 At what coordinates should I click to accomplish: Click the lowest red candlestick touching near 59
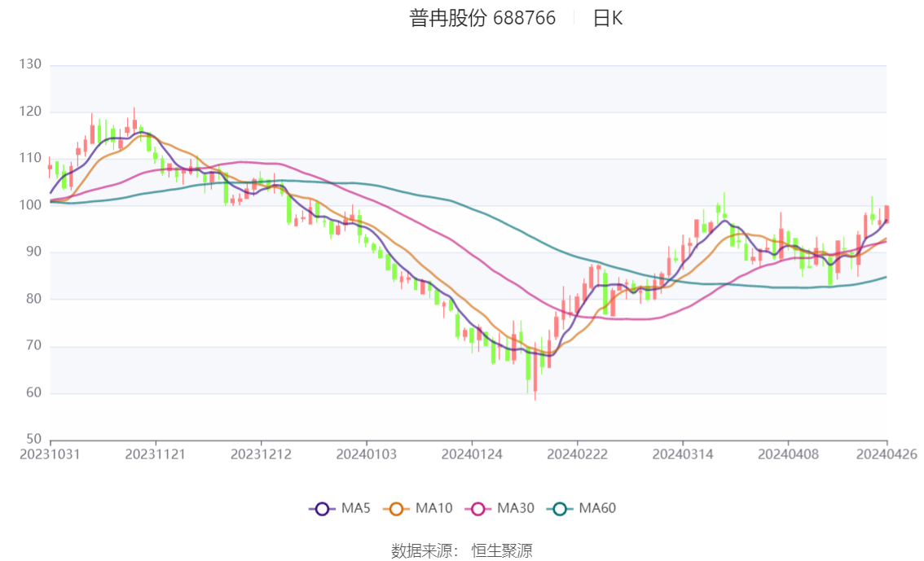[x=535, y=370]
